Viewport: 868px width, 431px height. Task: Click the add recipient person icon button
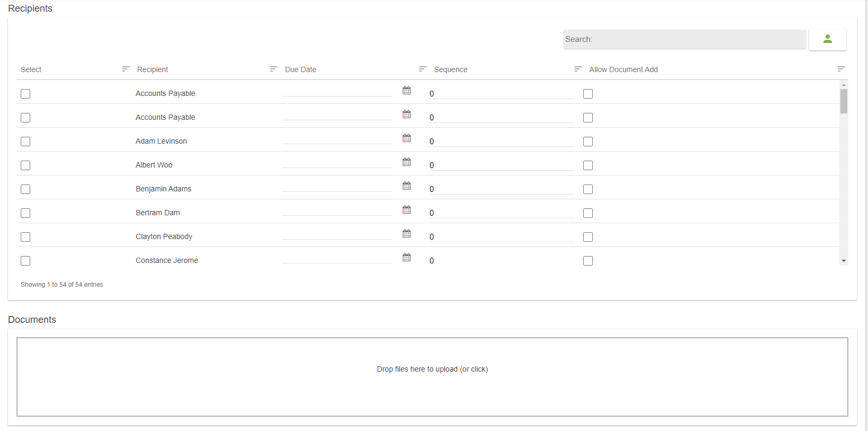[x=827, y=39]
